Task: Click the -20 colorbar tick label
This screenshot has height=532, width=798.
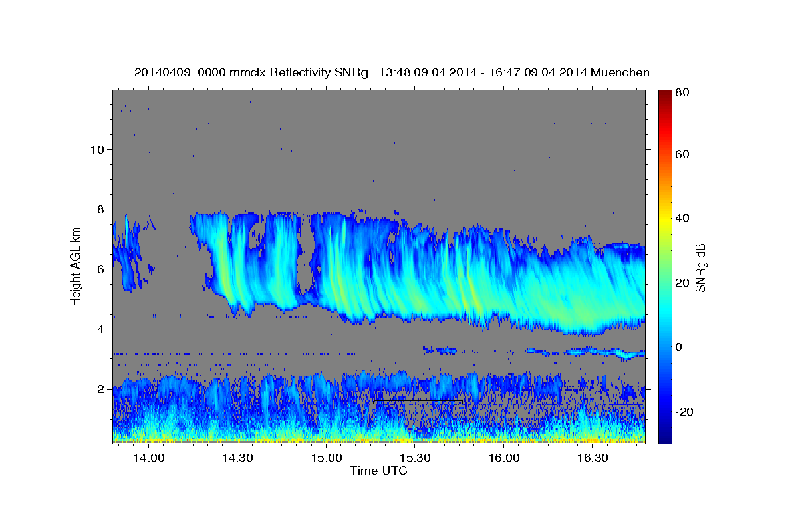Action: point(684,412)
